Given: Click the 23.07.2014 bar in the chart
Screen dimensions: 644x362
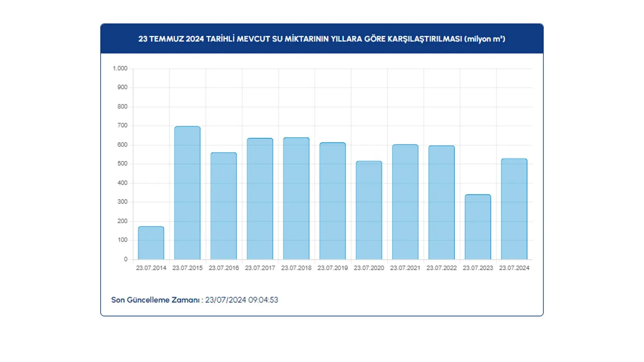Looking at the screenshot, I should 151,243.
